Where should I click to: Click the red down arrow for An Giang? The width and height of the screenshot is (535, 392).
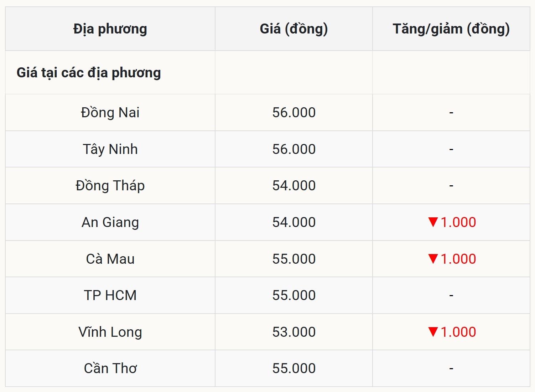point(433,222)
